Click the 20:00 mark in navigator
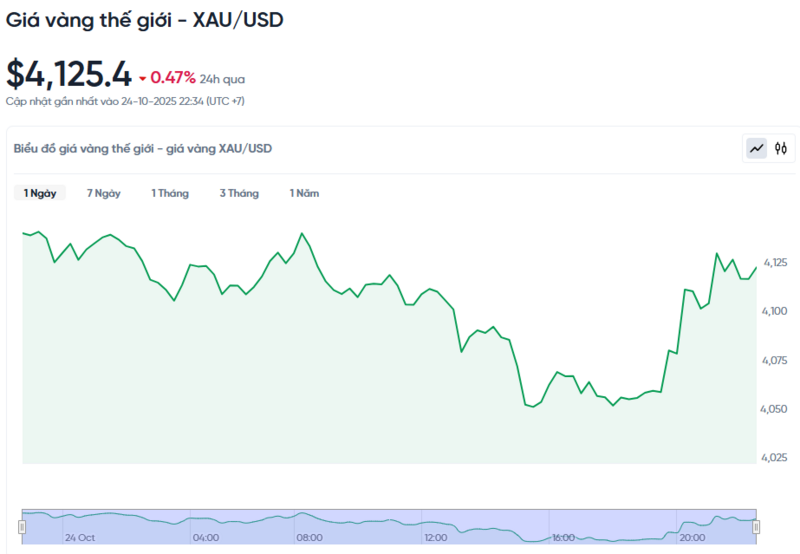Screen dimensions: 800x554 coord(692,537)
